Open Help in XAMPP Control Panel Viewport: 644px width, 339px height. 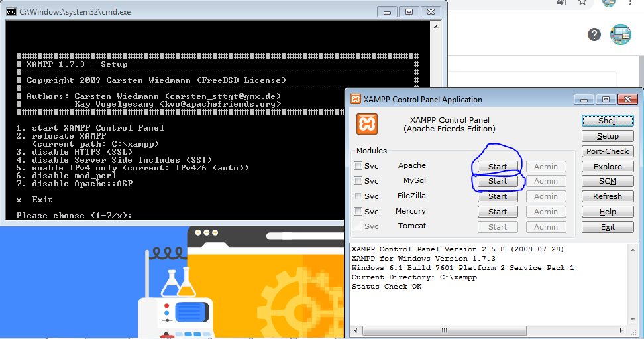(x=608, y=212)
